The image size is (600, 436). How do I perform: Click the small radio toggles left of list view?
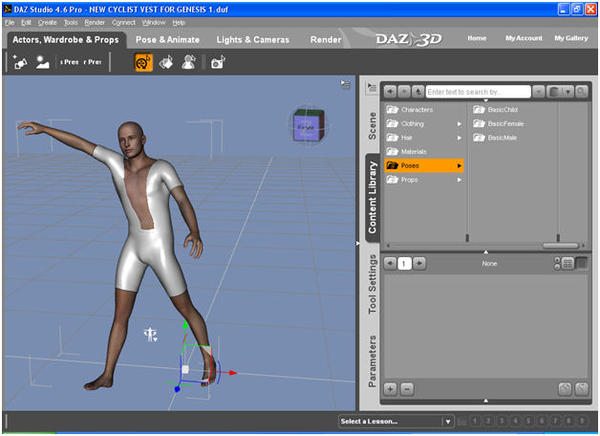(557, 263)
